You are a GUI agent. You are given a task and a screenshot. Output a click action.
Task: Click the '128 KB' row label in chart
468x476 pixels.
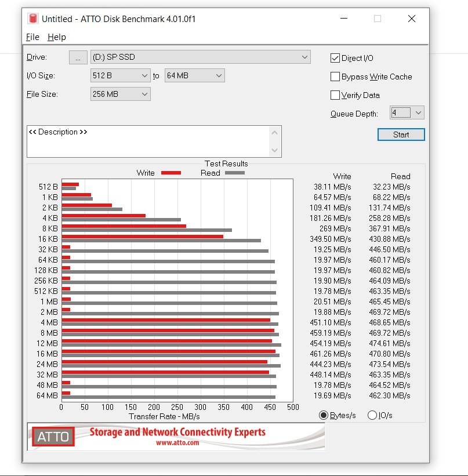click(x=46, y=270)
